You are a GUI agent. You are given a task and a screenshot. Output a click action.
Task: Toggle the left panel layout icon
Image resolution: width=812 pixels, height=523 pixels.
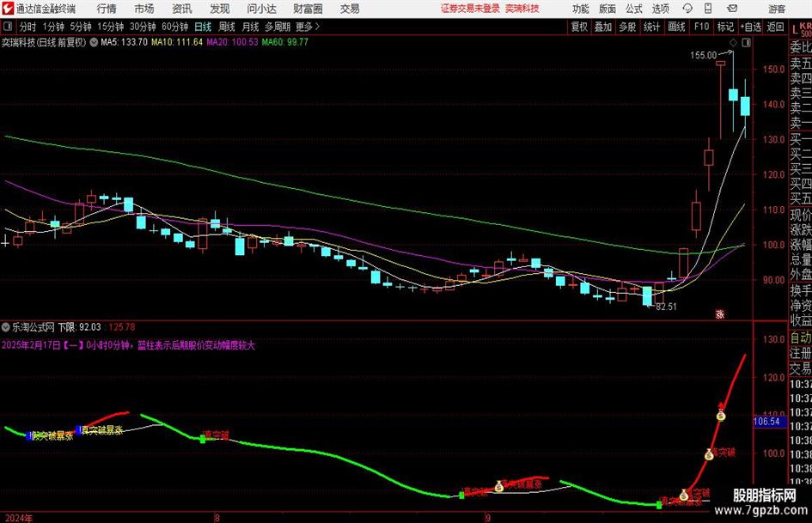tap(8, 26)
